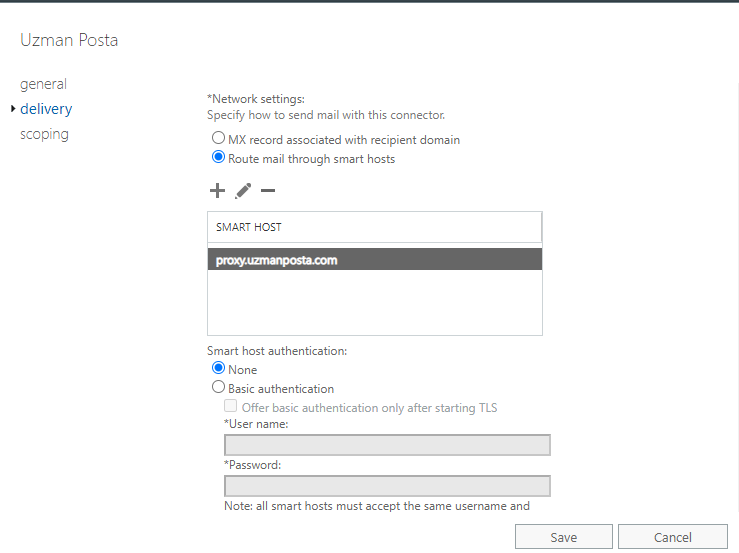Open the general section
Image resolution: width=739 pixels, height=553 pixels.
(43, 84)
